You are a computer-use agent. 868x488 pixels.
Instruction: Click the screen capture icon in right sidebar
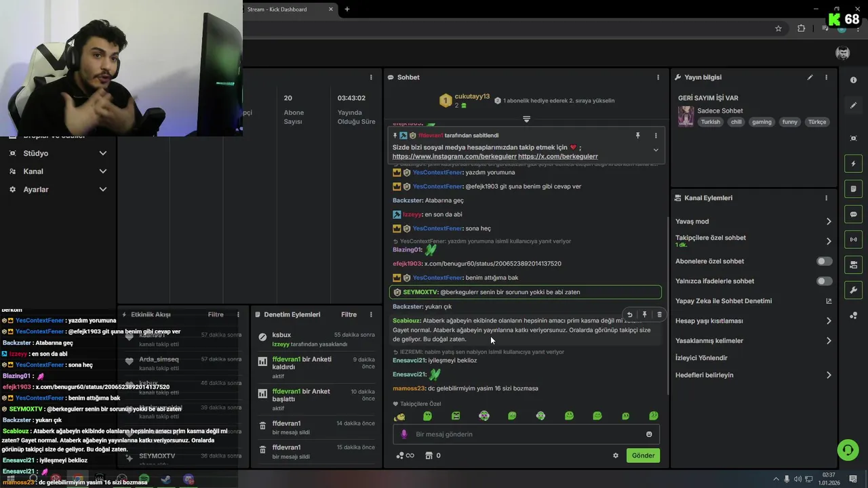coord(853,138)
